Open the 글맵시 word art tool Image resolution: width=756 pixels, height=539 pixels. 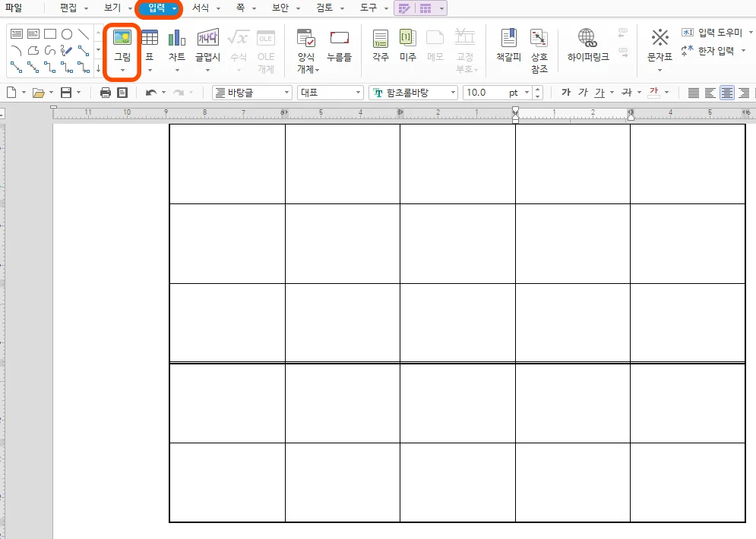[207, 46]
